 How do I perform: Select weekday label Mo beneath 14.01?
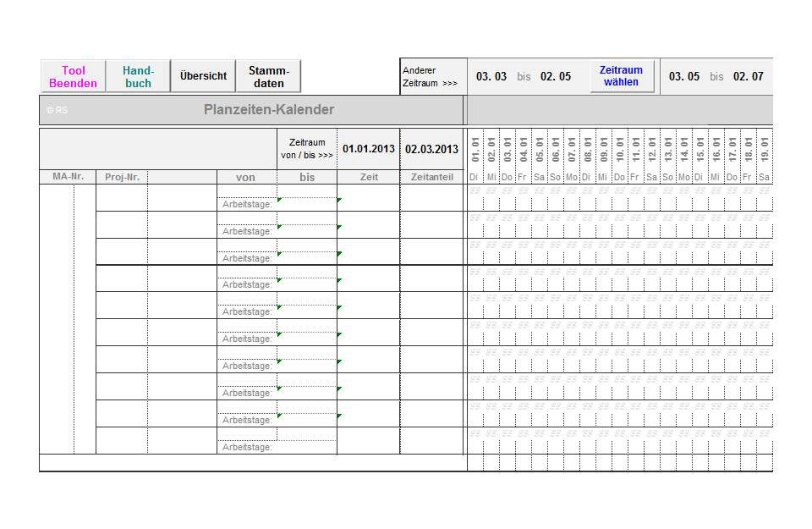click(684, 177)
